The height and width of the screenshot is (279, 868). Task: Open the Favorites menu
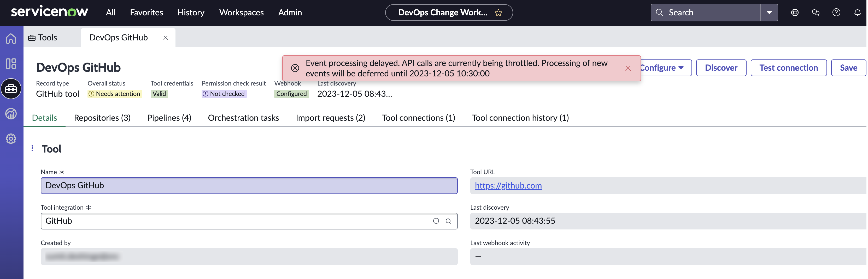(x=146, y=13)
